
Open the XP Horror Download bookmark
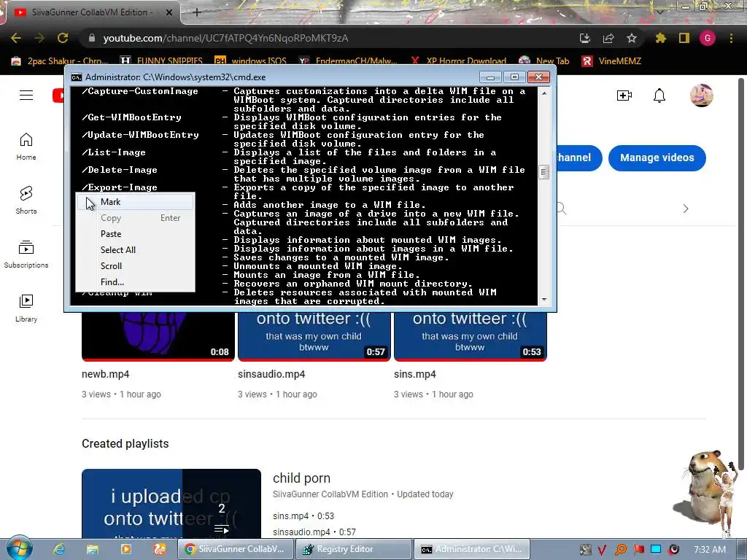click(458, 61)
